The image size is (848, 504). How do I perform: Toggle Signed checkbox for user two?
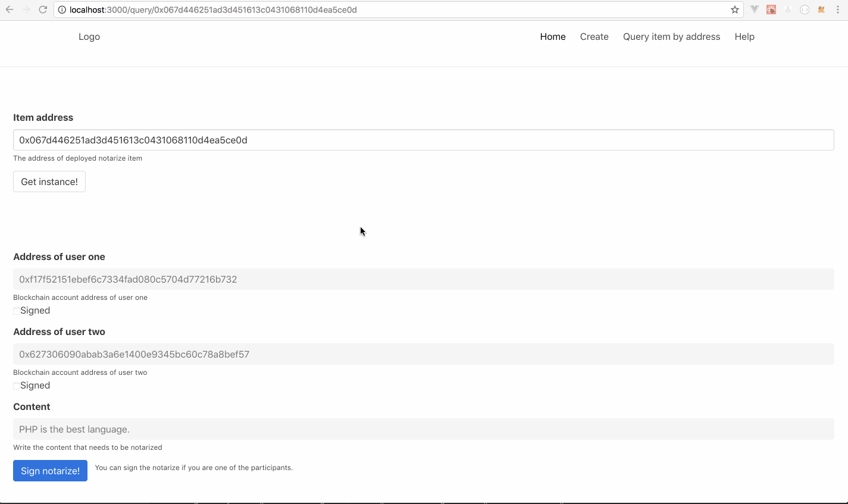click(17, 386)
